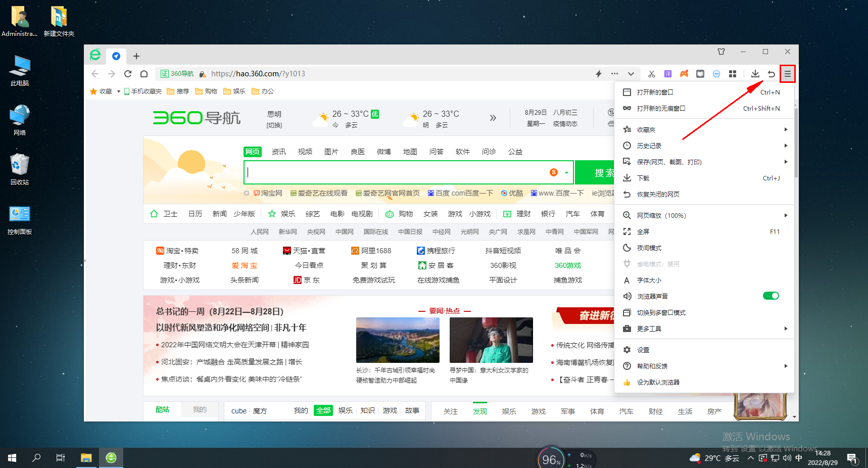868x468 pixels.
Task: Click the forward navigation arrow
Action: coord(112,74)
